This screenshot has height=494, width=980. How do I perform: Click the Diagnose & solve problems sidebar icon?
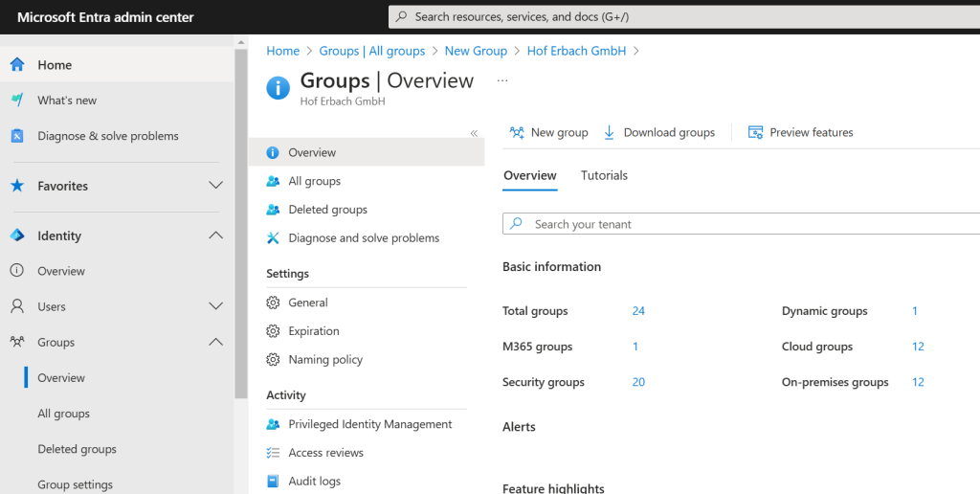click(x=17, y=136)
